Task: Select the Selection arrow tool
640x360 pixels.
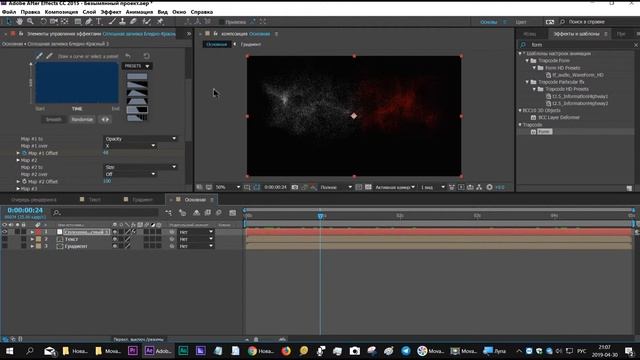Action: pos(9,22)
